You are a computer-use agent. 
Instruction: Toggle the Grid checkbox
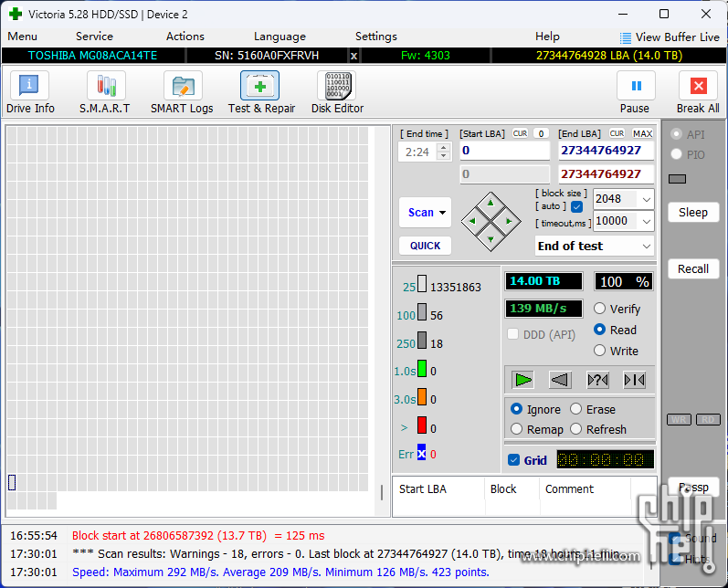pos(513,460)
